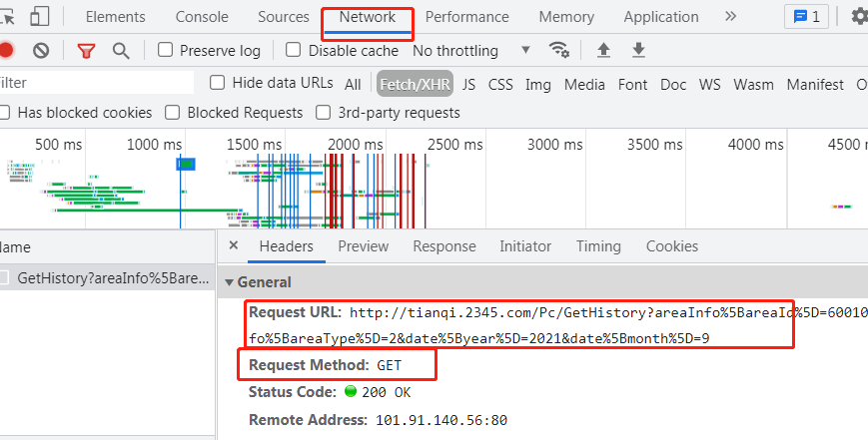Screen dimensions: 868x440
Task: Click the 2000 ms area on timeline
Action: click(357, 145)
